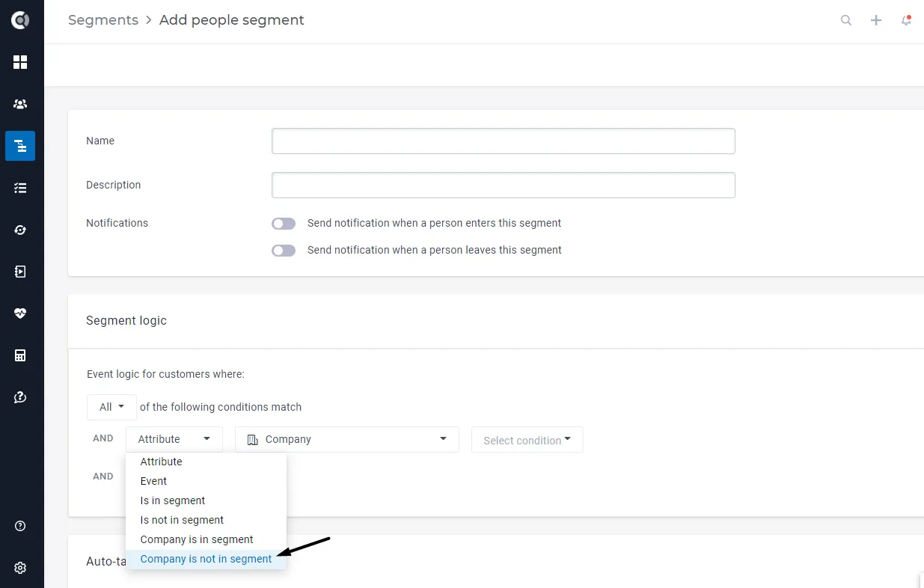Choose Is in segment option
Image resolution: width=924 pixels, height=588 pixels.
pos(206,500)
